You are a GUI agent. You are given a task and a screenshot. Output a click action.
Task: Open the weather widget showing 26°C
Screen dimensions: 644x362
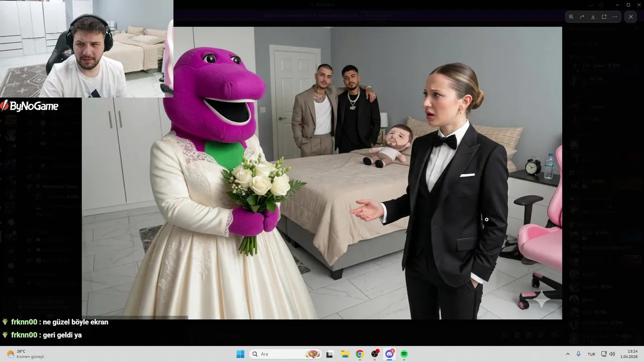point(25,354)
